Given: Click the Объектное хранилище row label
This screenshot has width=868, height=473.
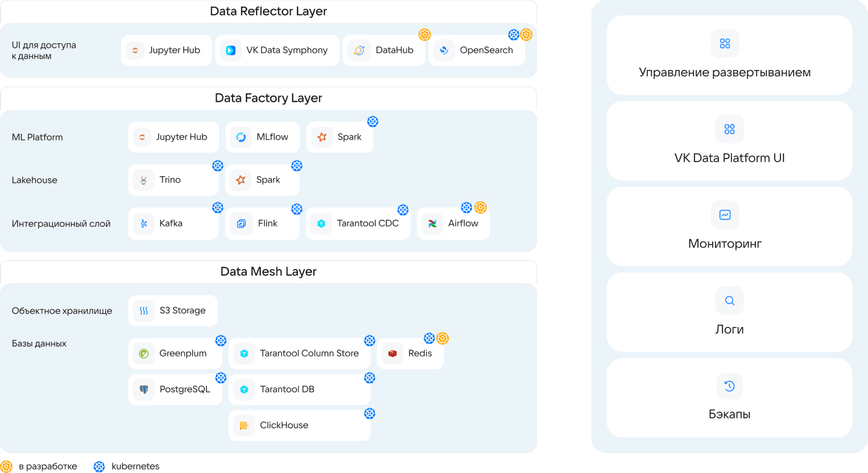Looking at the screenshot, I should click(x=62, y=311).
